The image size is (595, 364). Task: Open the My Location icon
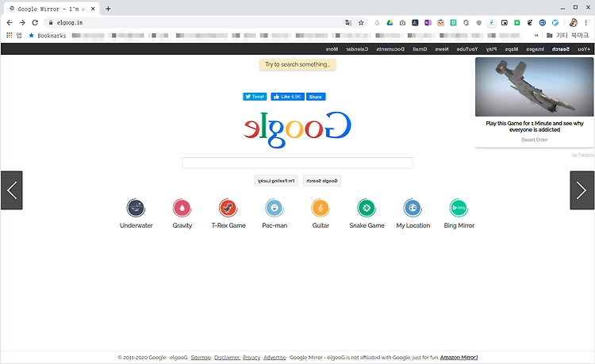pos(413,208)
